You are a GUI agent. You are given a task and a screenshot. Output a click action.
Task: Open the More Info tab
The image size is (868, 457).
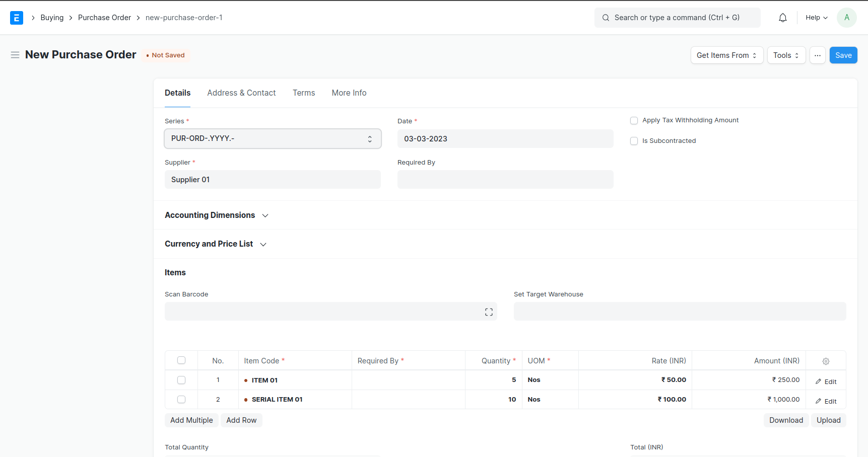pos(349,93)
